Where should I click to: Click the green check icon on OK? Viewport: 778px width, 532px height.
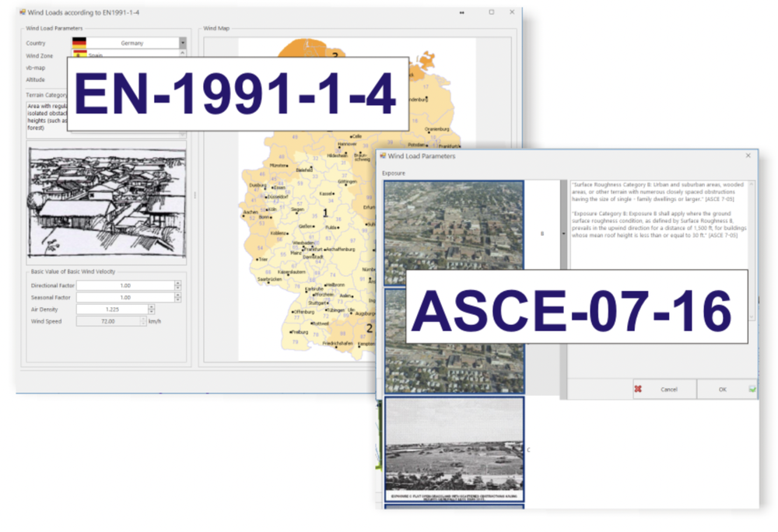[752, 389]
